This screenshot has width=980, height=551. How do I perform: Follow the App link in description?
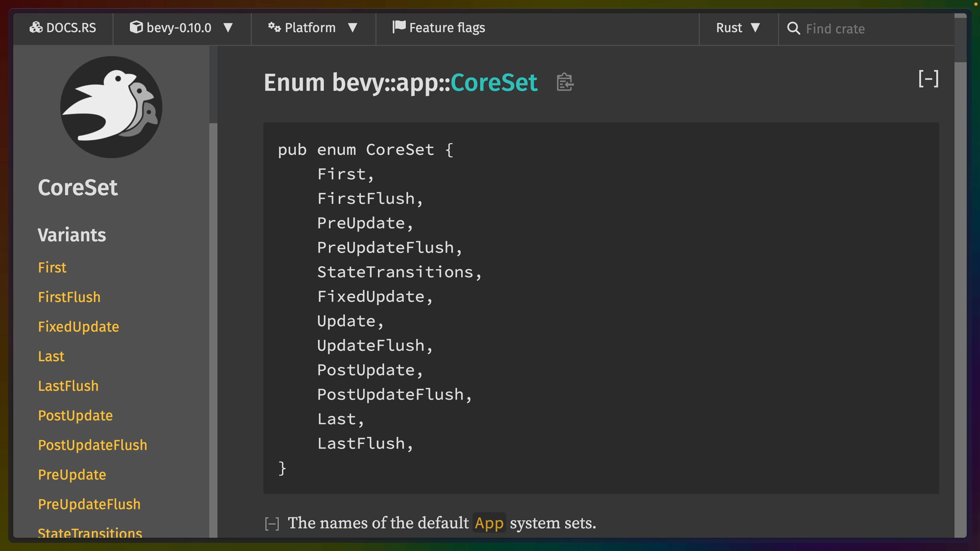pos(489,523)
